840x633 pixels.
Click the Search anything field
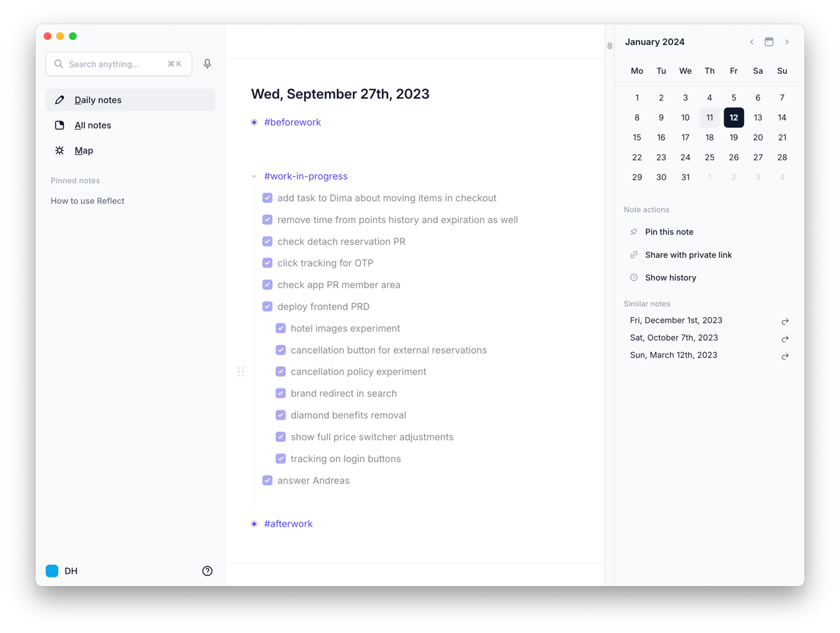point(117,64)
